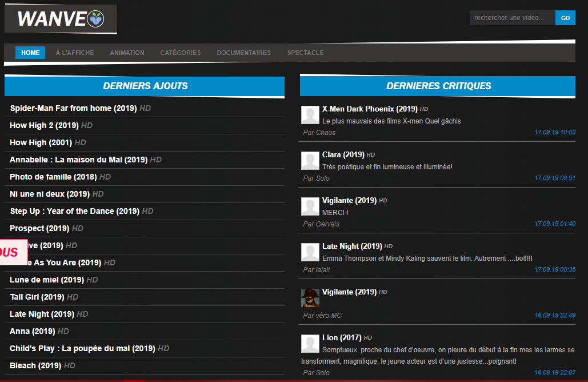Click review text 'Le plus mauvais des films X-men'
The image size is (588, 382).
coord(391,121)
